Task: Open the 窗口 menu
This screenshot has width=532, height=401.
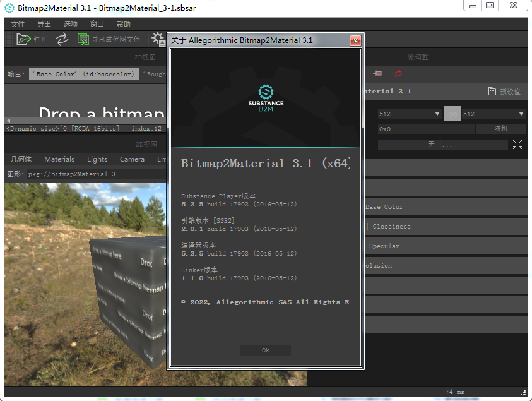Action: pyautogui.click(x=97, y=24)
